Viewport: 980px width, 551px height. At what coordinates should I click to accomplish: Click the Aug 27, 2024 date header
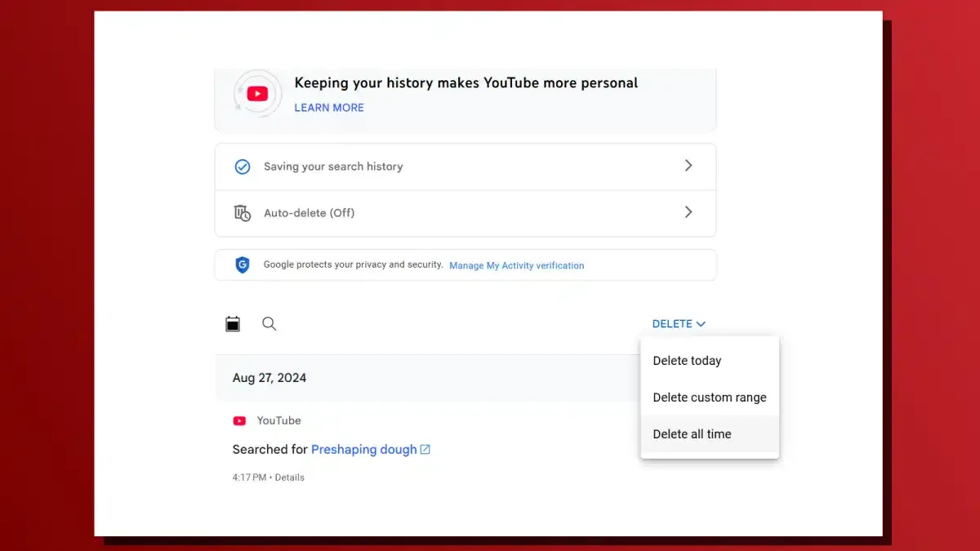[269, 378]
